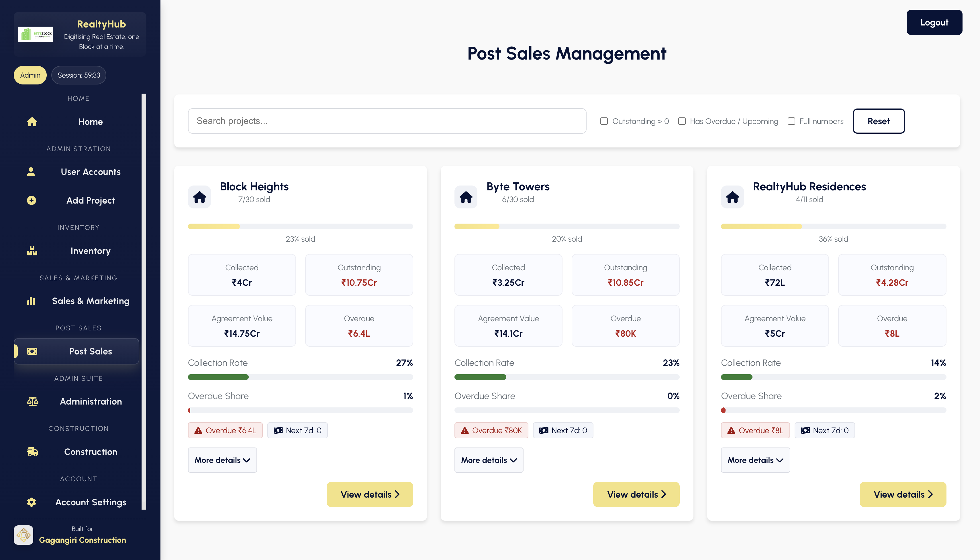Click the Logout button

click(934, 22)
